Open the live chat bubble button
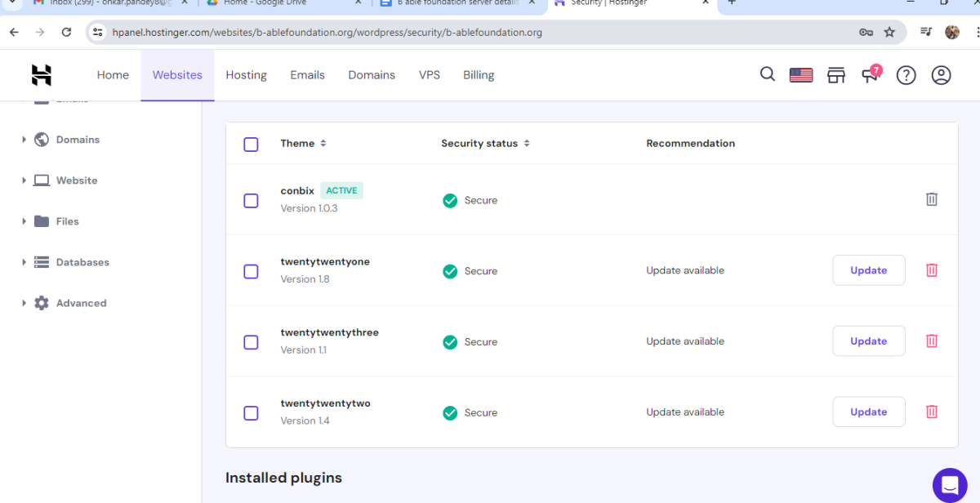The image size is (980, 503). click(949, 485)
